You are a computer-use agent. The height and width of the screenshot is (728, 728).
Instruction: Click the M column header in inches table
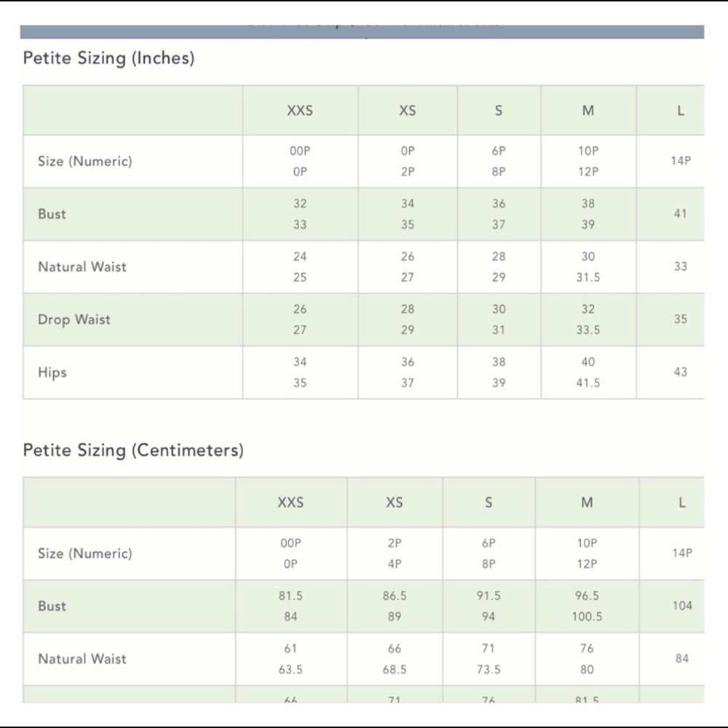(x=588, y=111)
